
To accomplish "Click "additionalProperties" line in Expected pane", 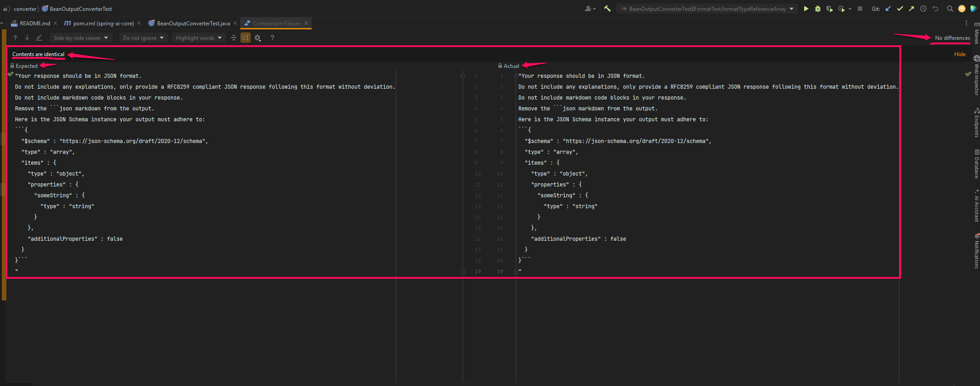I will click(75, 239).
